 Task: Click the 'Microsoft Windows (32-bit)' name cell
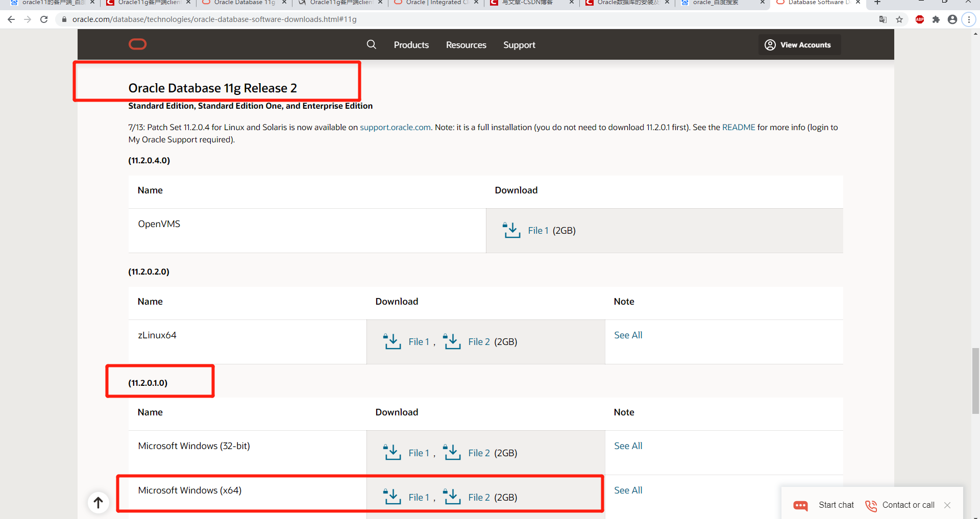(248, 453)
